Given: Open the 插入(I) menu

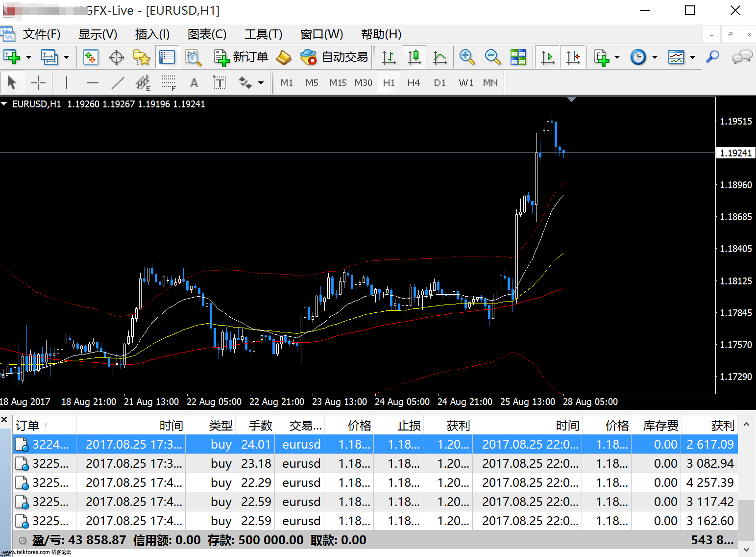Looking at the screenshot, I should [x=152, y=34].
